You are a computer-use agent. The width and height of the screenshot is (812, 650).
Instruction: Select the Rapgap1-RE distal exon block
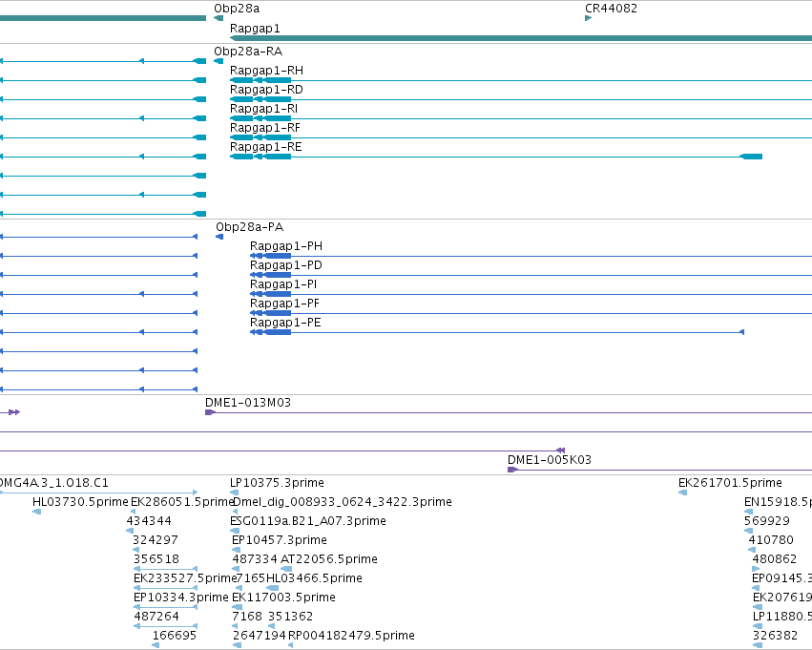751,157
